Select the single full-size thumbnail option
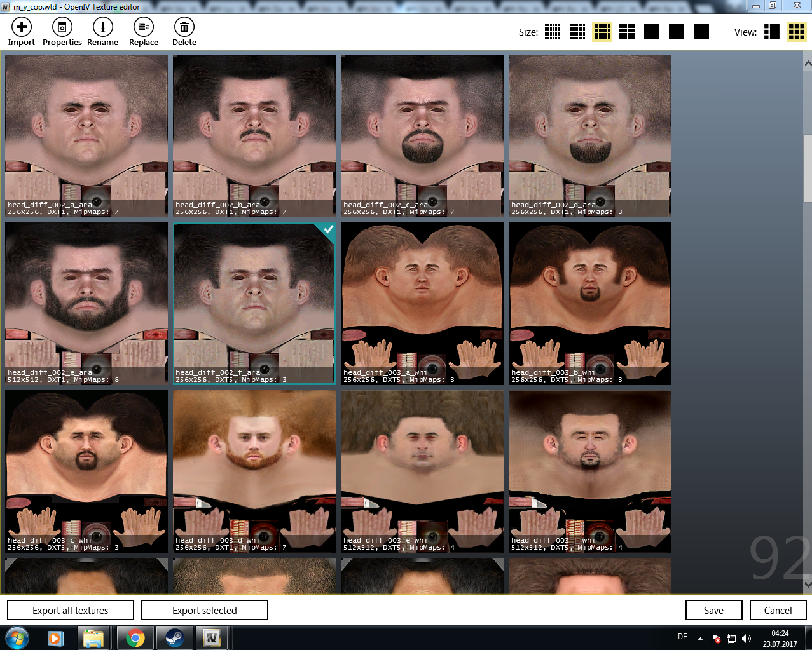 click(701, 32)
